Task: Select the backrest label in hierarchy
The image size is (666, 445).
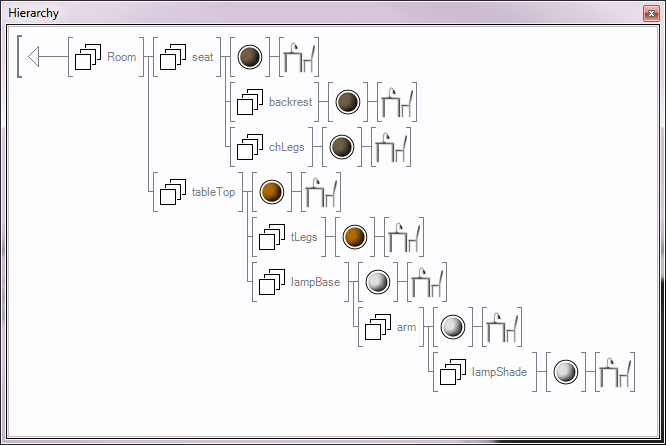Action: (x=290, y=102)
